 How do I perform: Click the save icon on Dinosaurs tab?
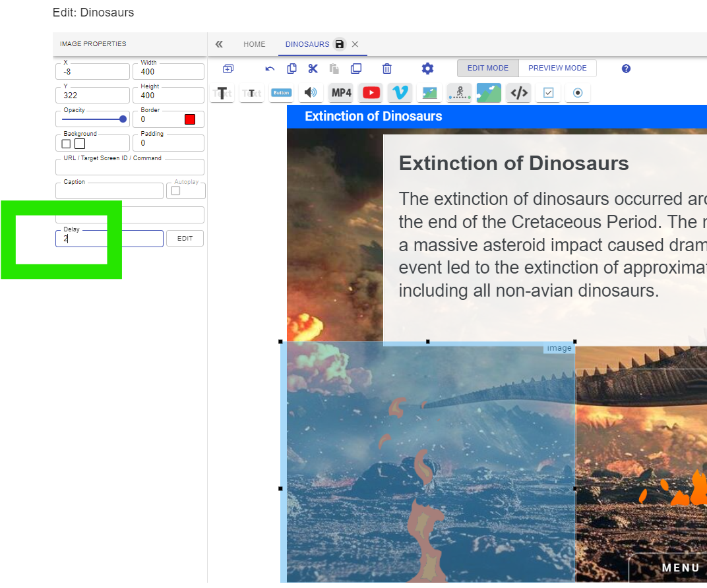[340, 44]
